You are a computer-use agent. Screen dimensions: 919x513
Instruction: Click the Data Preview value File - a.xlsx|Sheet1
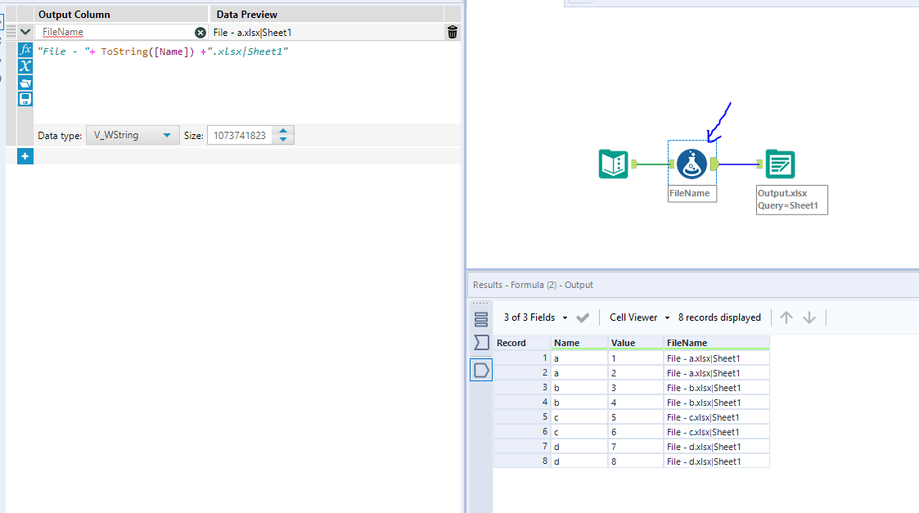pyautogui.click(x=253, y=33)
